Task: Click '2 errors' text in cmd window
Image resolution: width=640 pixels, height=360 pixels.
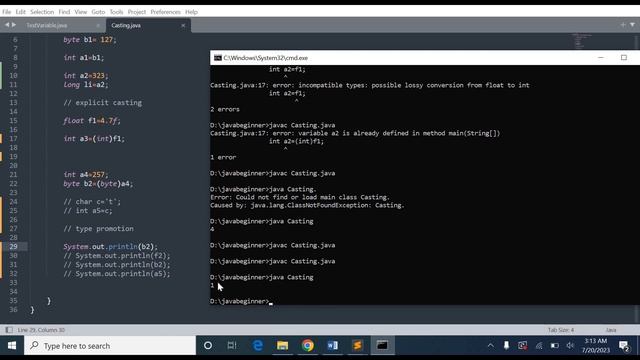Action: (225, 109)
